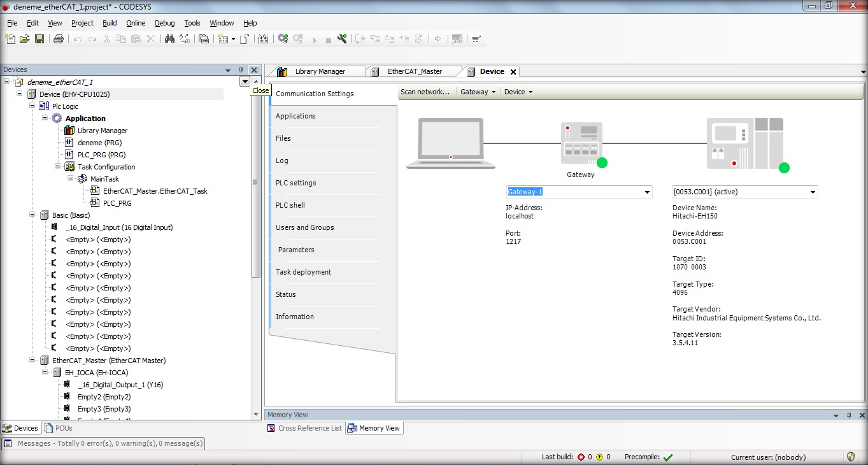Image resolution: width=868 pixels, height=465 pixels.
Task: Click the green Precompile checkmark
Action: (667, 457)
